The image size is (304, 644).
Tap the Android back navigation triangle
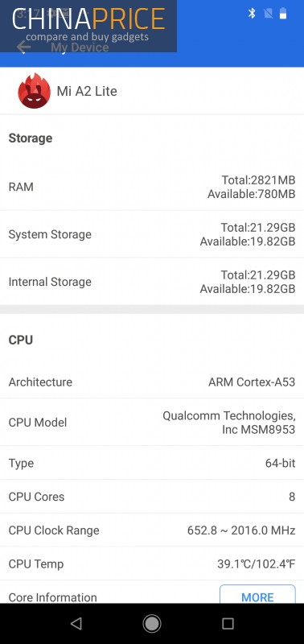pos(76,623)
